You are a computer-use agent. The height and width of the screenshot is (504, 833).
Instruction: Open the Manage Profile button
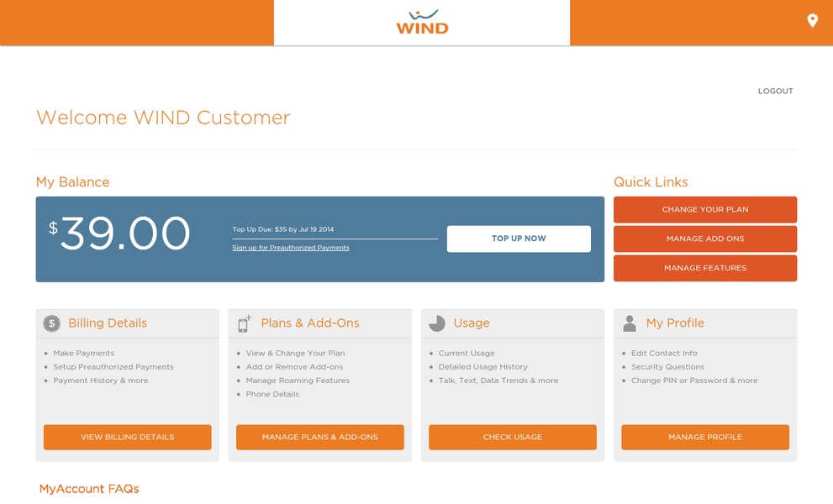tap(705, 437)
